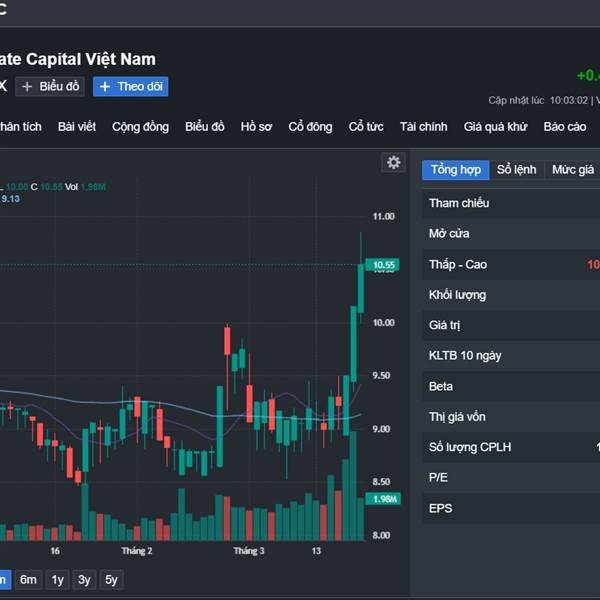Switch to the Tổng hợp tab
The image size is (600, 600).
455,170
